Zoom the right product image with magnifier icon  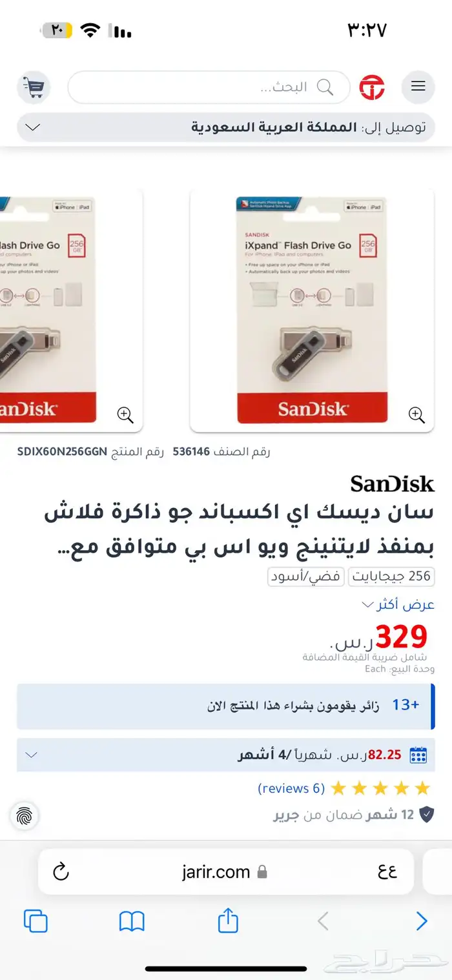coord(417,414)
